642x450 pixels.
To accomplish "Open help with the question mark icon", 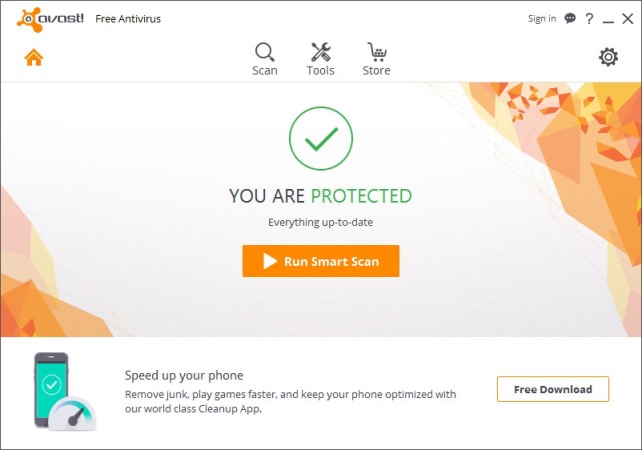I will tap(589, 18).
